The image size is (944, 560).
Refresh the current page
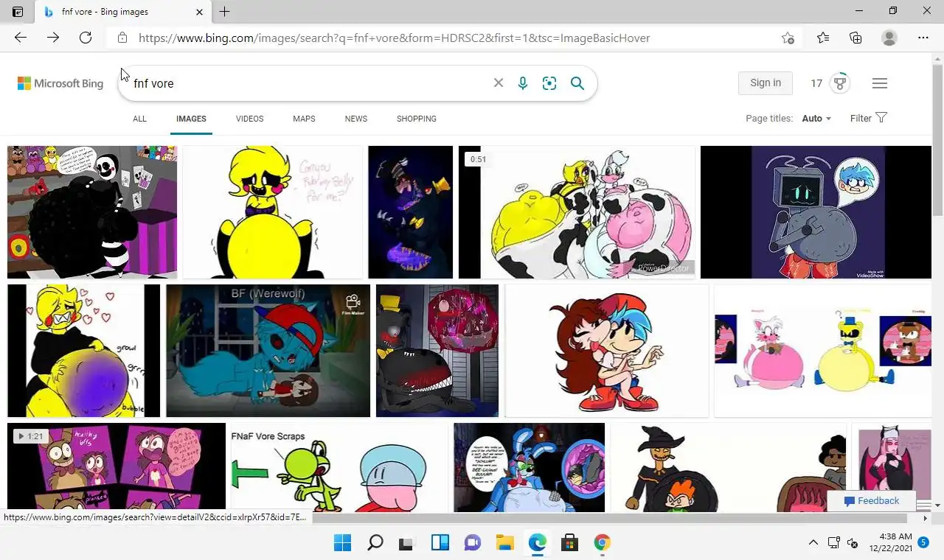pyautogui.click(x=86, y=38)
